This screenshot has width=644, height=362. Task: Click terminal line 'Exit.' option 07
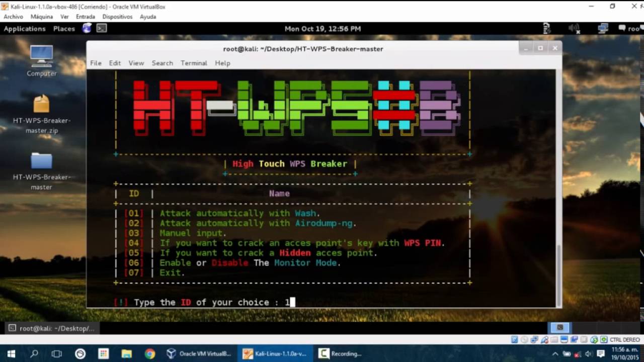tap(172, 273)
